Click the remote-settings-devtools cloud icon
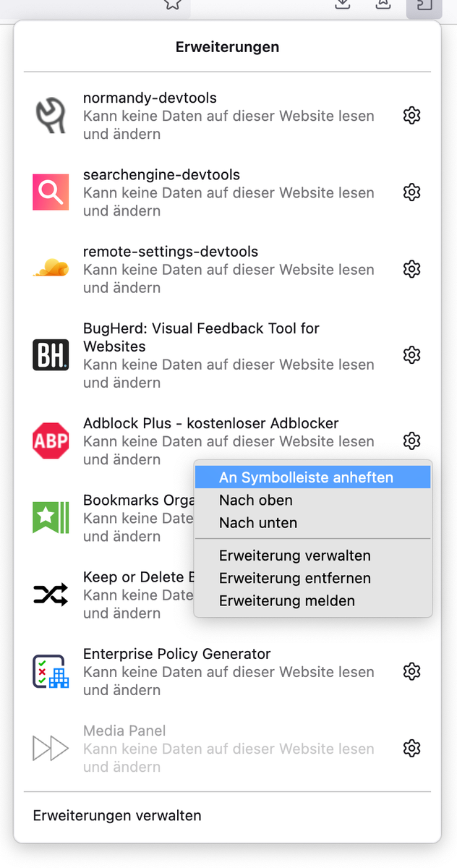 coord(51,269)
